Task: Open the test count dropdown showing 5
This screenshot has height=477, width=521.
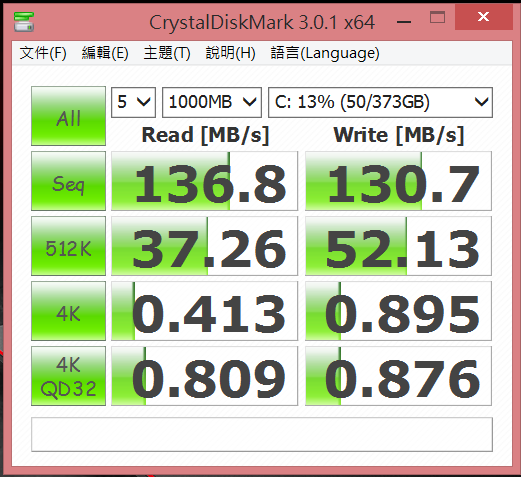Action: pos(133,102)
